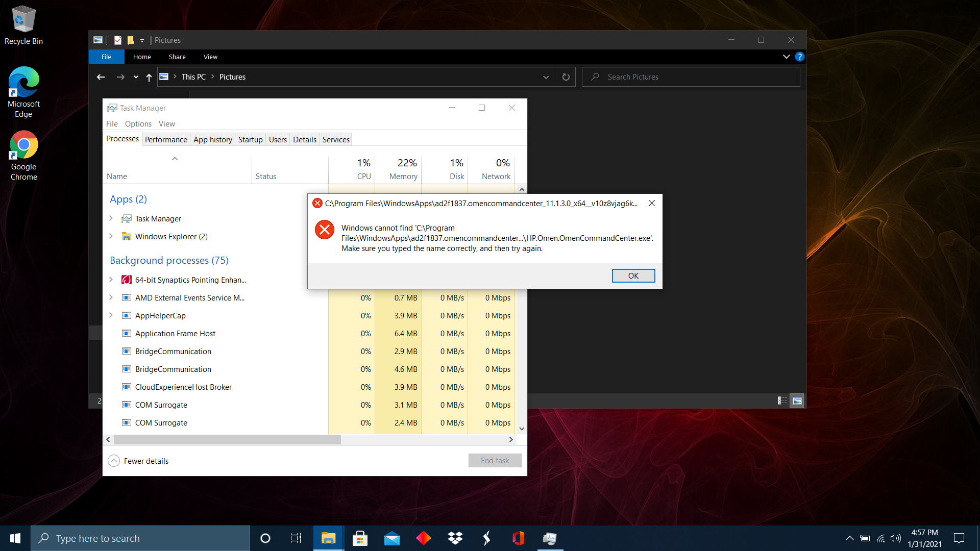Click OK on the error dialog
The height and width of the screenshot is (551, 980).
pyautogui.click(x=633, y=275)
